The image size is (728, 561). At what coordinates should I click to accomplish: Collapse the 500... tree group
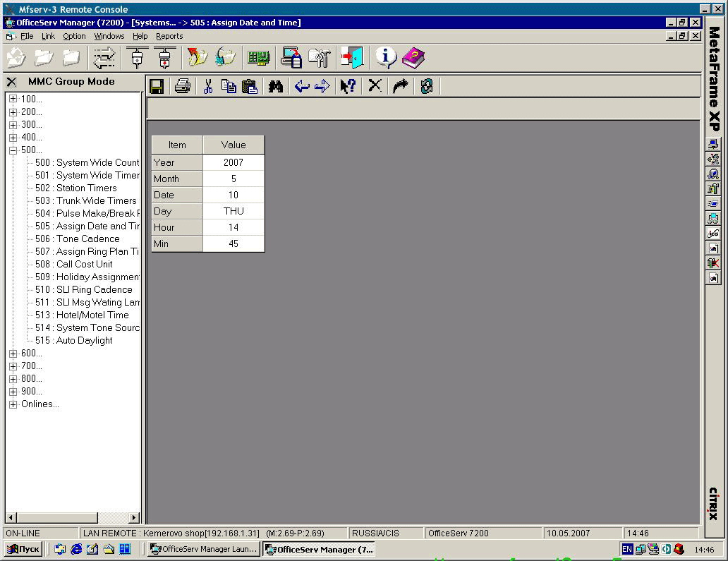pos(13,150)
